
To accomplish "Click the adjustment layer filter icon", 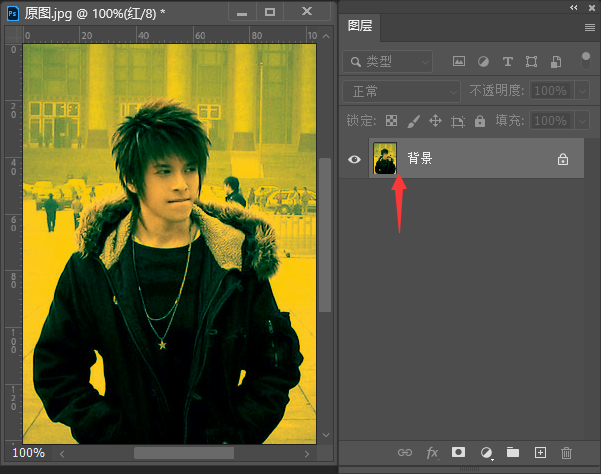I will (483, 61).
